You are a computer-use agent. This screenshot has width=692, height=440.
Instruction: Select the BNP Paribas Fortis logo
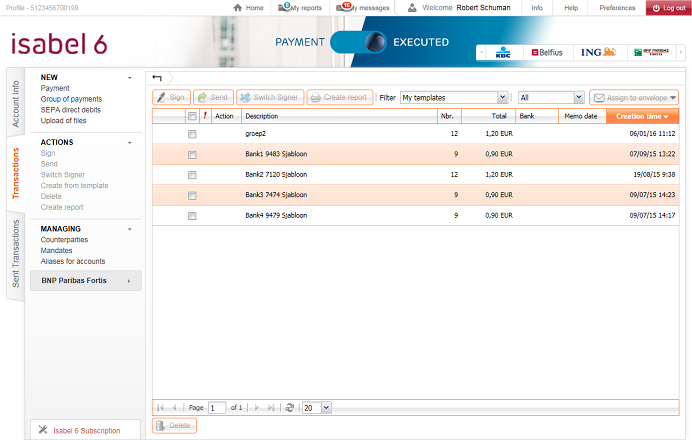(651, 52)
